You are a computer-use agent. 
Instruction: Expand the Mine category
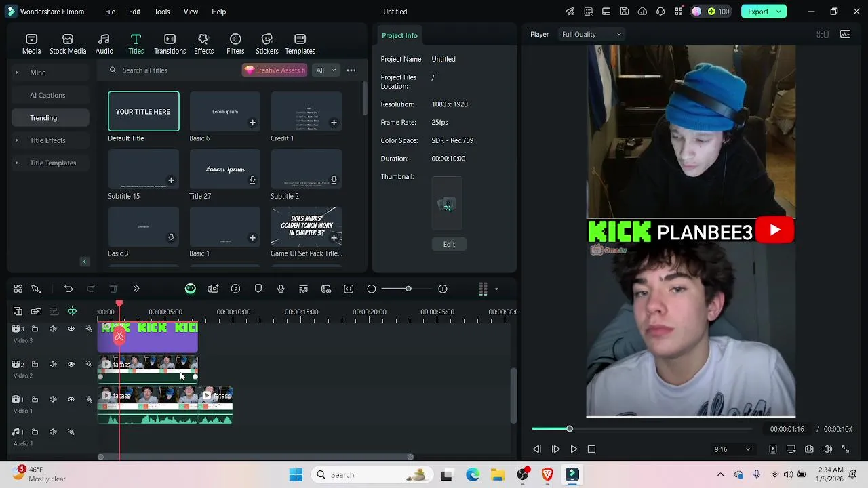click(x=17, y=73)
